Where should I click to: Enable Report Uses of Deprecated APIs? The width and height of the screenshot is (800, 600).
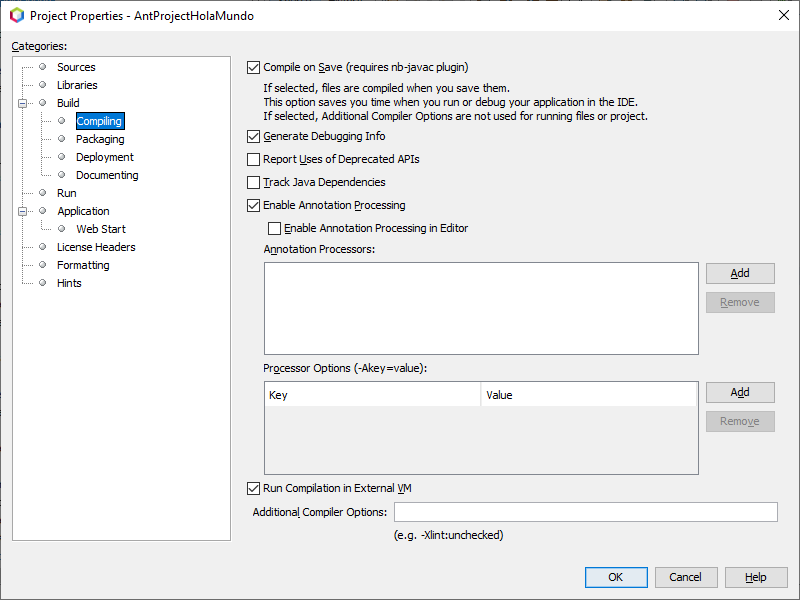(253, 159)
